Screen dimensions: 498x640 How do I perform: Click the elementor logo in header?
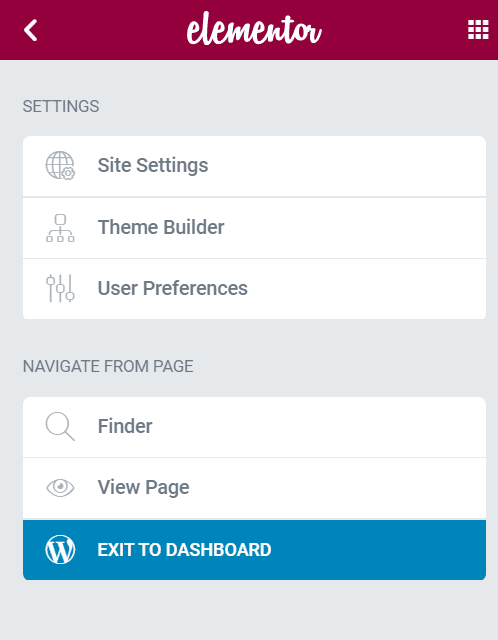tap(254, 29)
